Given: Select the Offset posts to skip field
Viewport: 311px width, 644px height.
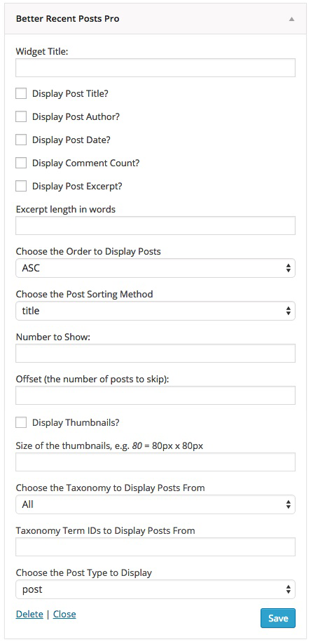Looking at the screenshot, I should 155,396.
